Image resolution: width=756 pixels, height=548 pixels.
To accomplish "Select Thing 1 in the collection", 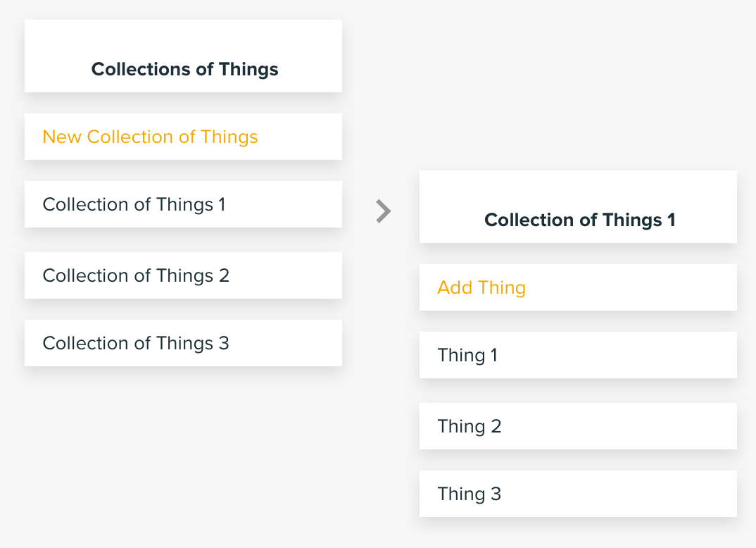I will (578, 355).
